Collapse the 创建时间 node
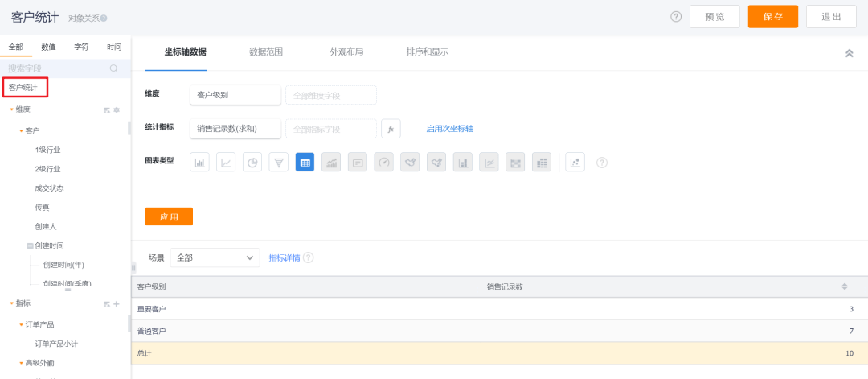 30,245
